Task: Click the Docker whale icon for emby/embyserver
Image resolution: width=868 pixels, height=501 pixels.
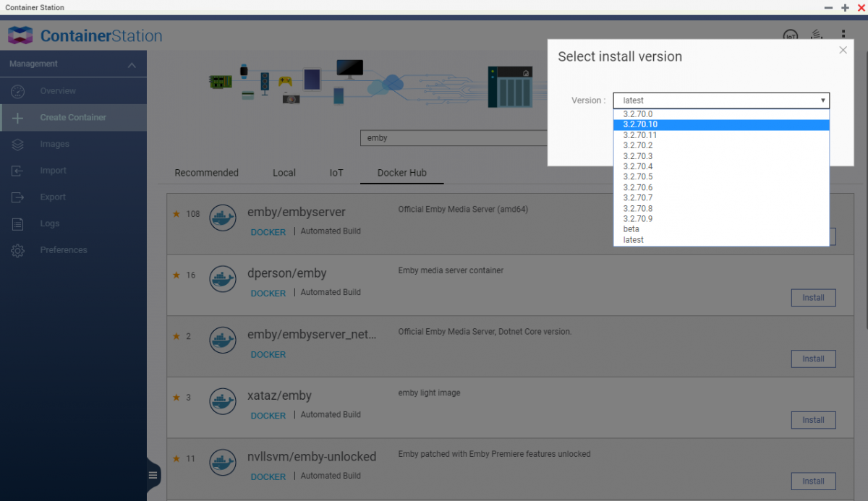Action: click(x=223, y=218)
